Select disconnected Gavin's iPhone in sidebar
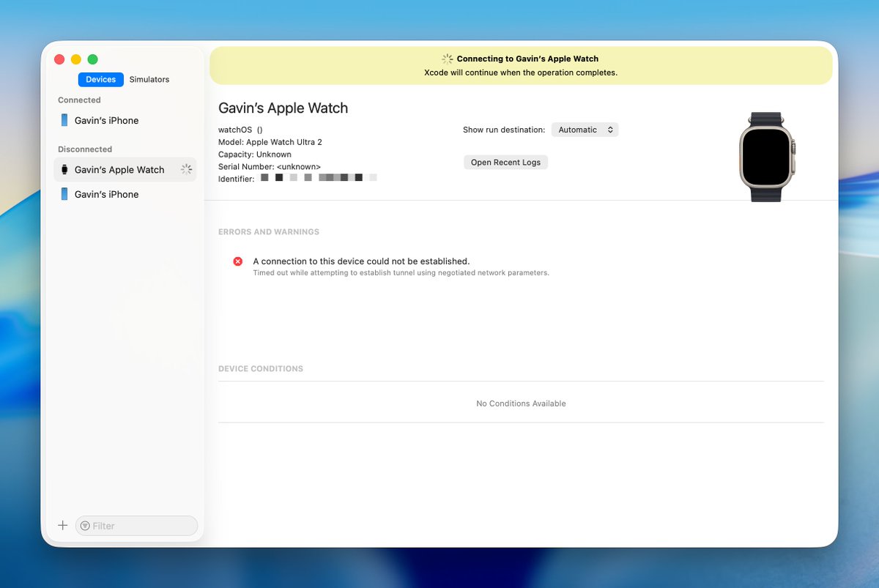This screenshot has height=588, width=879. coord(125,194)
